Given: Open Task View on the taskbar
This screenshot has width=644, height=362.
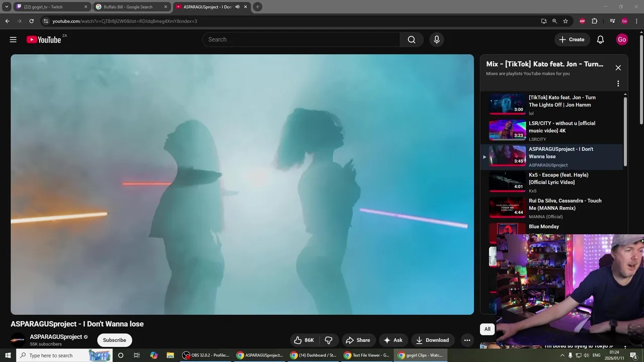Looking at the screenshot, I should pyautogui.click(x=136, y=355).
